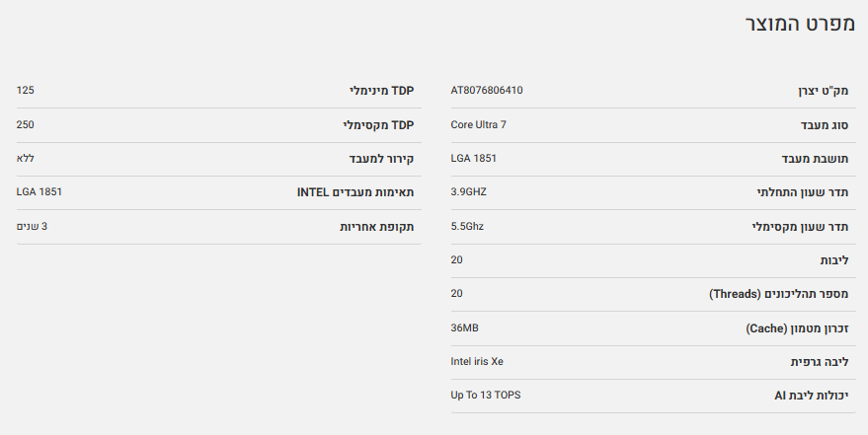Screen dimensions: 868x435
Task: Click the תקופת אחריות label
Action: tap(376, 227)
